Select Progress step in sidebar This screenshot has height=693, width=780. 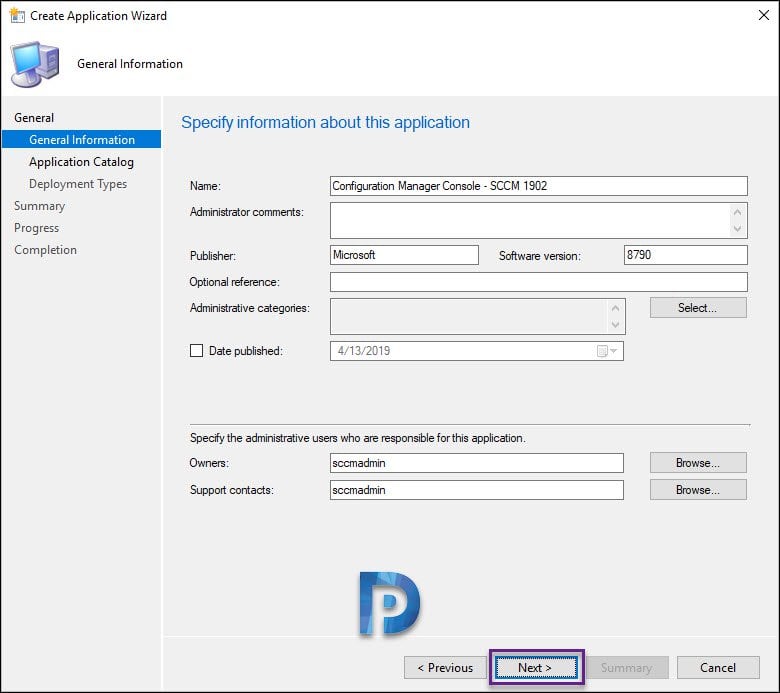[x=36, y=228]
